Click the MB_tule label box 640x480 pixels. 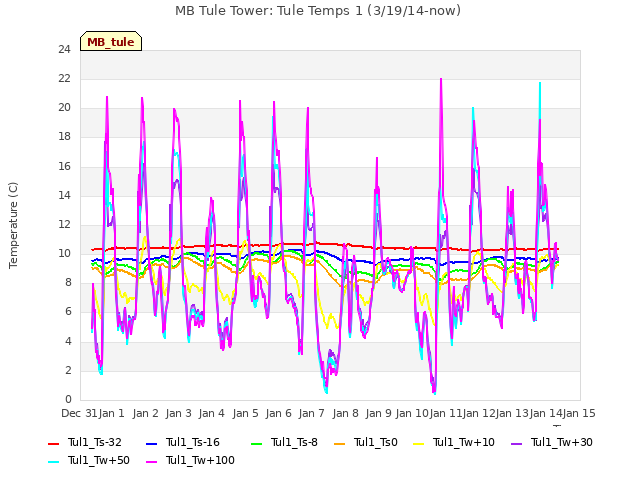111,41
